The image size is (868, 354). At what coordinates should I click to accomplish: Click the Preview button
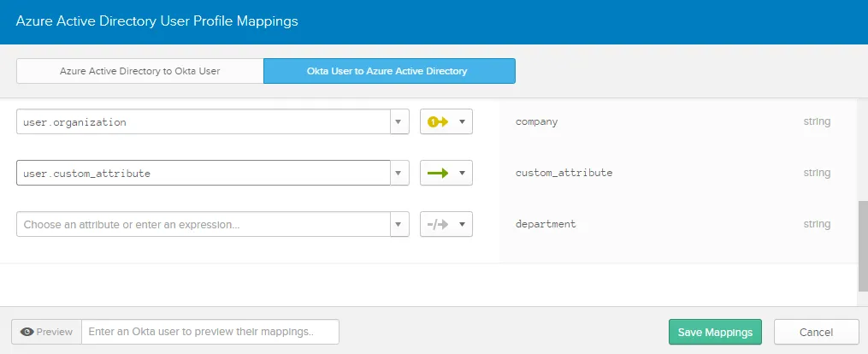point(47,332)
